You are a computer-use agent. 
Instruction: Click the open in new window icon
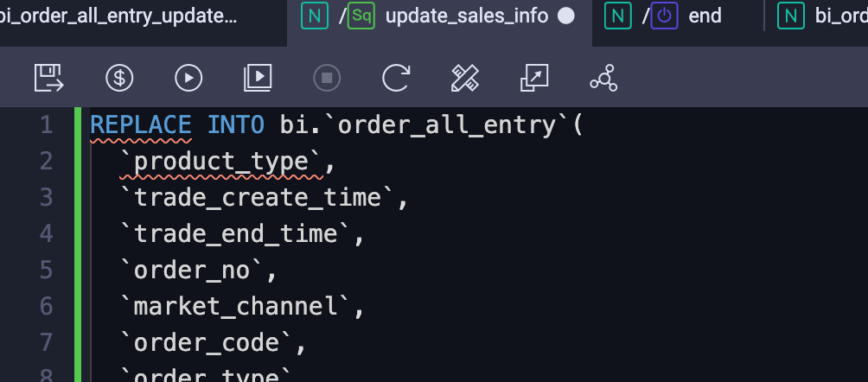534,78
